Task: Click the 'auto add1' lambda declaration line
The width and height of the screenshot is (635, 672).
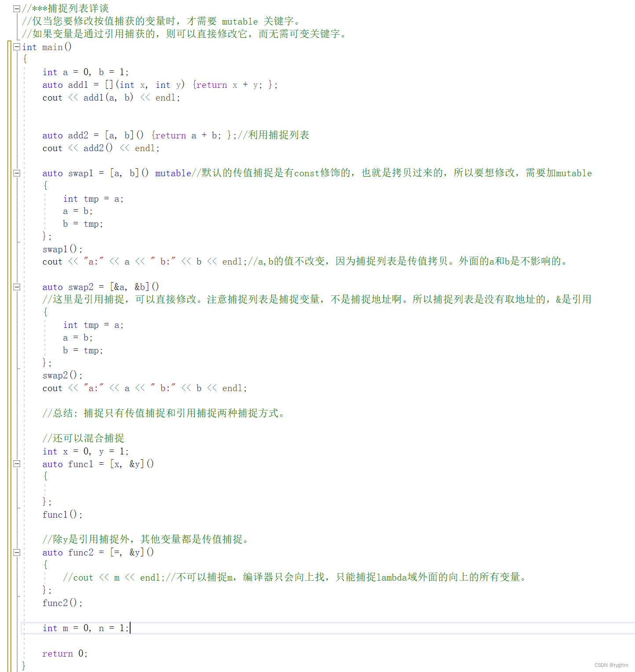Action: pos(160,85)
